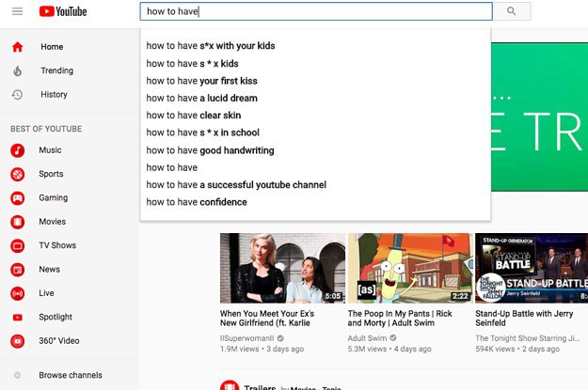
Task: Select suggestion 'a successful youtube channel'
Action: pos(315,185)
